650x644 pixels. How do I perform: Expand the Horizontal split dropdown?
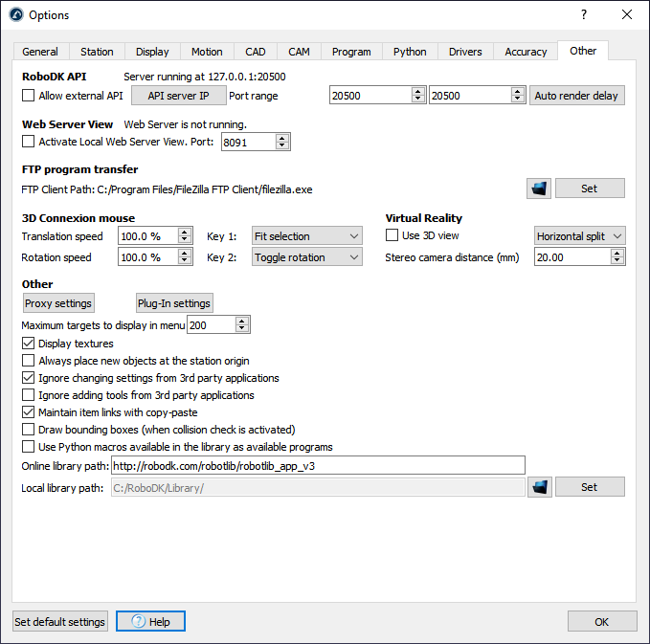coord(578,236)
